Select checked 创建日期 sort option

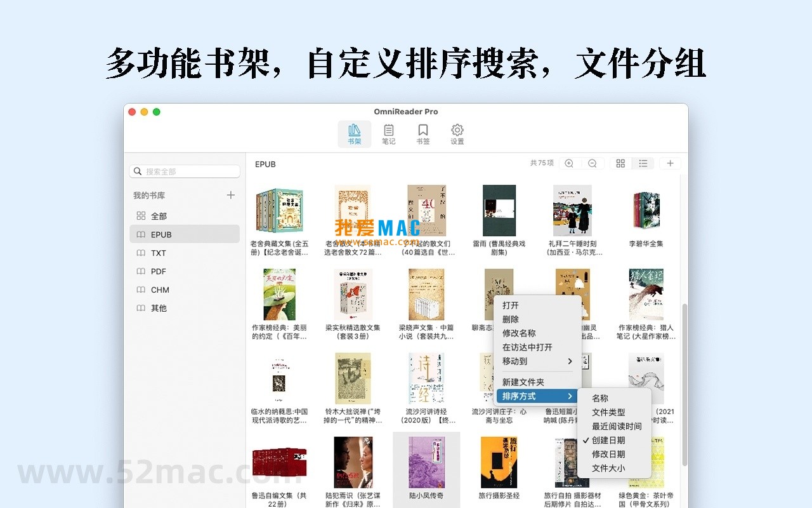tap(608, 440)
